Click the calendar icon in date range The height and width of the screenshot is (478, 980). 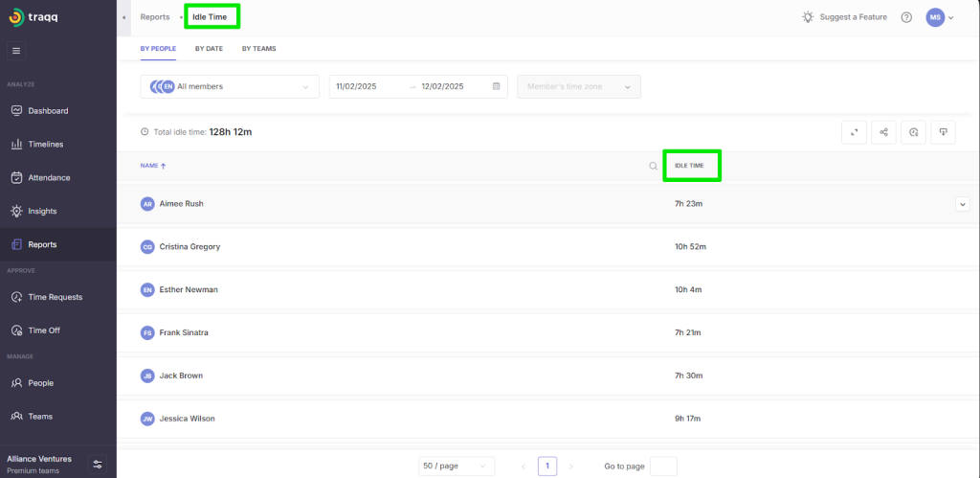pos(496,86)
